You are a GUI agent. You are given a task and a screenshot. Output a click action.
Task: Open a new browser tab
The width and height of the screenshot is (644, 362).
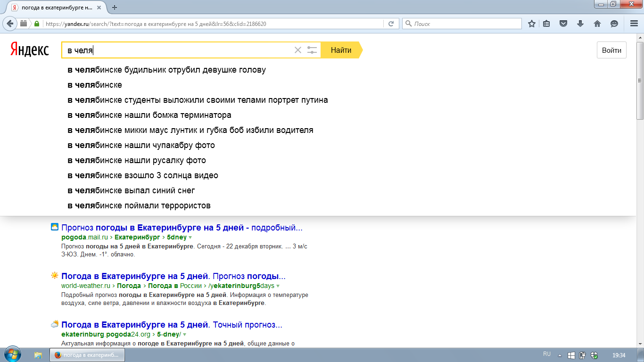115,8
